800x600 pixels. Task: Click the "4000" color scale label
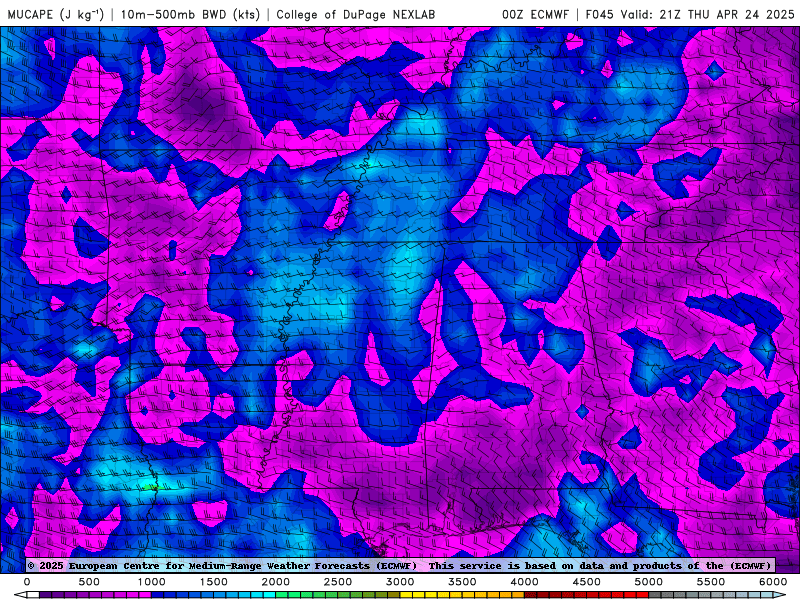[x=524, y=582]
